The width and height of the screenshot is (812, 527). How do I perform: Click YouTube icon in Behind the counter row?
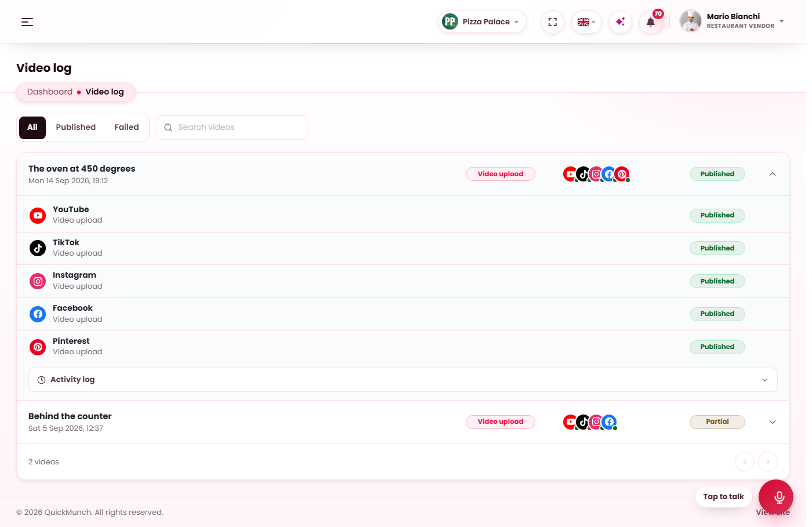point(570,422)
